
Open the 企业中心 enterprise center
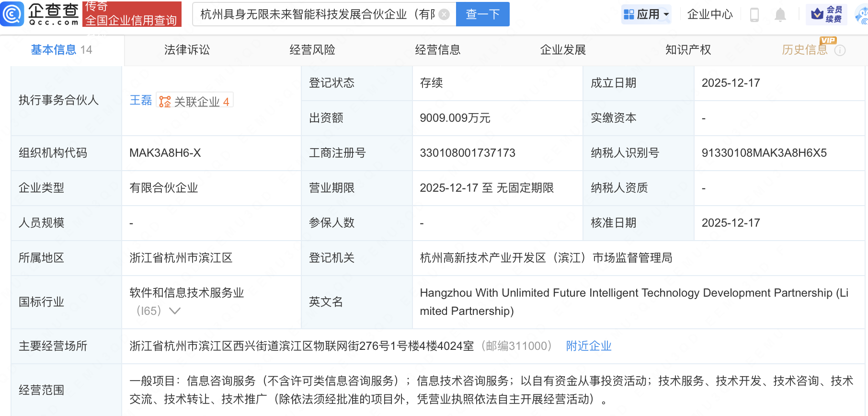pyautogui.click(x=710, y=14)
